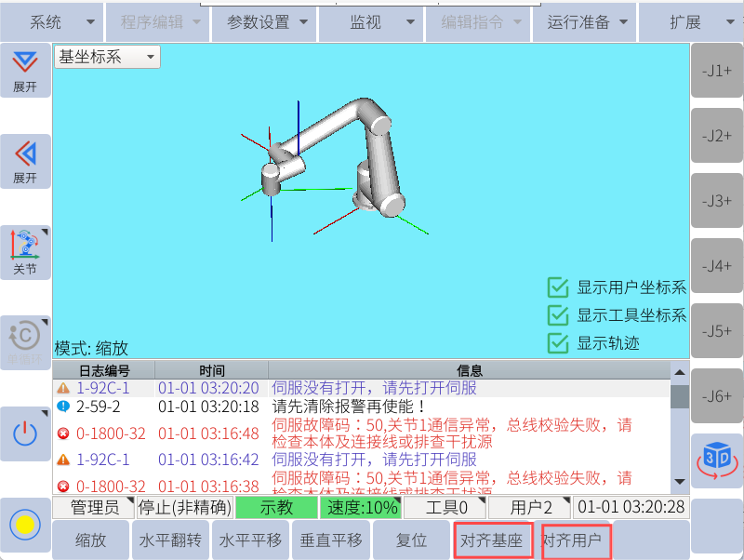This screenshot has height=560, width=744.
Task: Open the 监视 menu
Action: click(x=370, y=22)
